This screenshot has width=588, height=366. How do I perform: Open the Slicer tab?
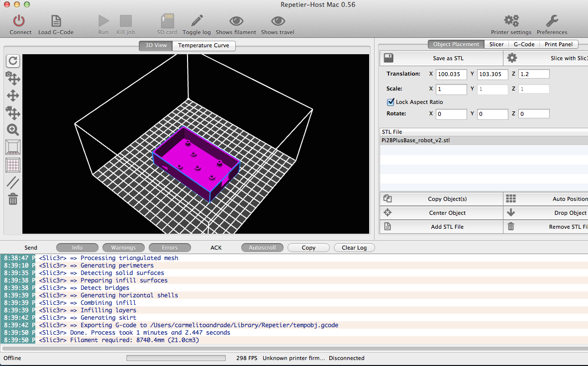click(496, 44)
